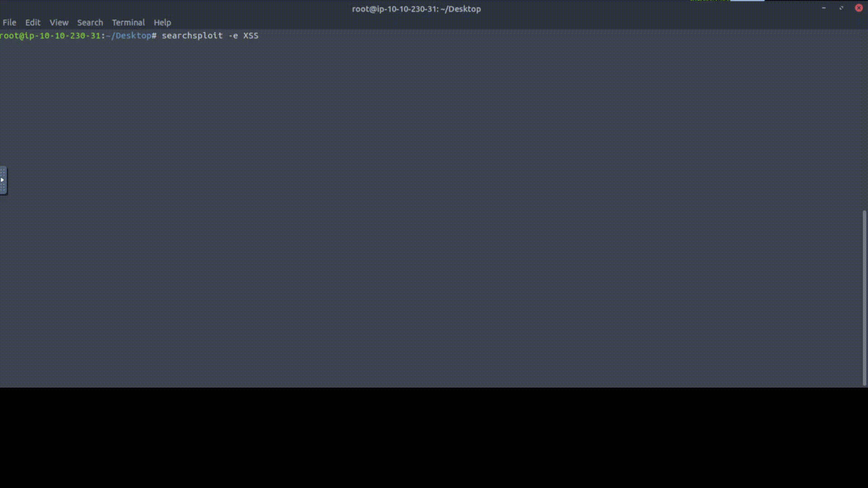The width and height of the screenshot is (868, 488).
Task: Click the XSS argument in the command
Action: (x=251, y=35)
